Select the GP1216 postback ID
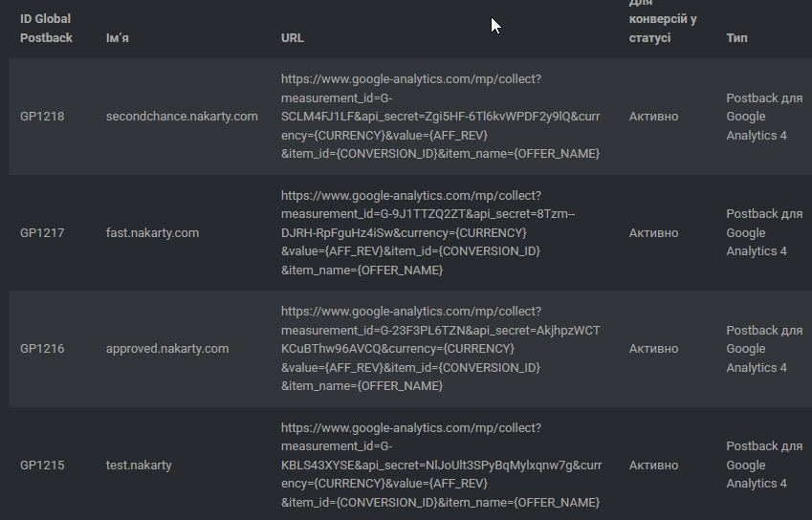 (42, 349)
